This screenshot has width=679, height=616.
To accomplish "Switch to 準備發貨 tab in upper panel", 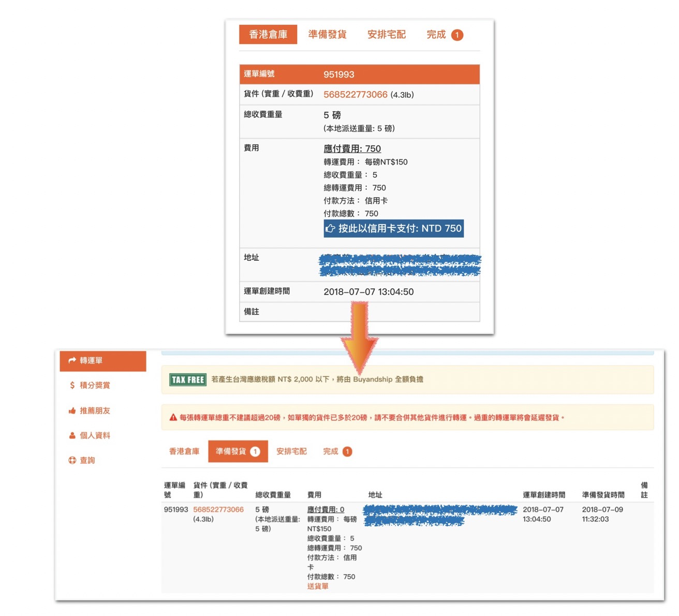I will (x=327, y=35).
